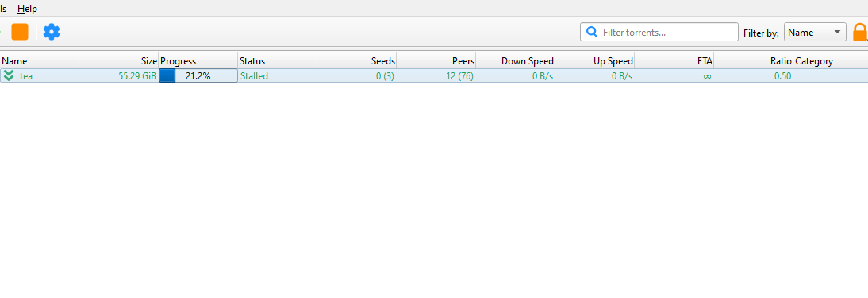Open Options via the blue gear icon
Screen dimensions: 868x298
click(x=52, y=32)
